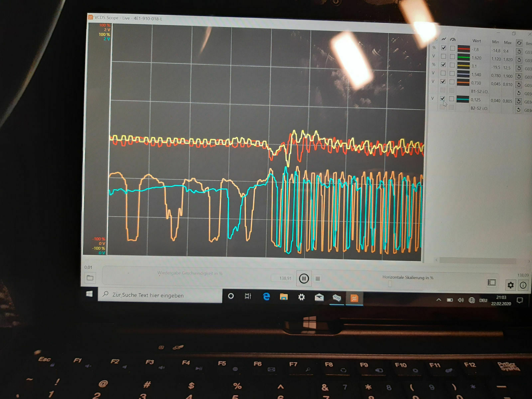Click the orange channel color swatch
The image size is (532, 399).
click(463, 82)
